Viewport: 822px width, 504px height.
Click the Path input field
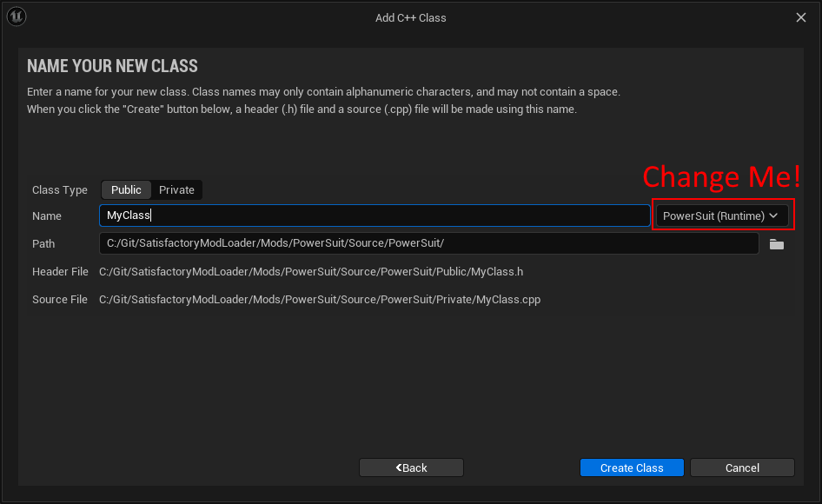[429, 243]
